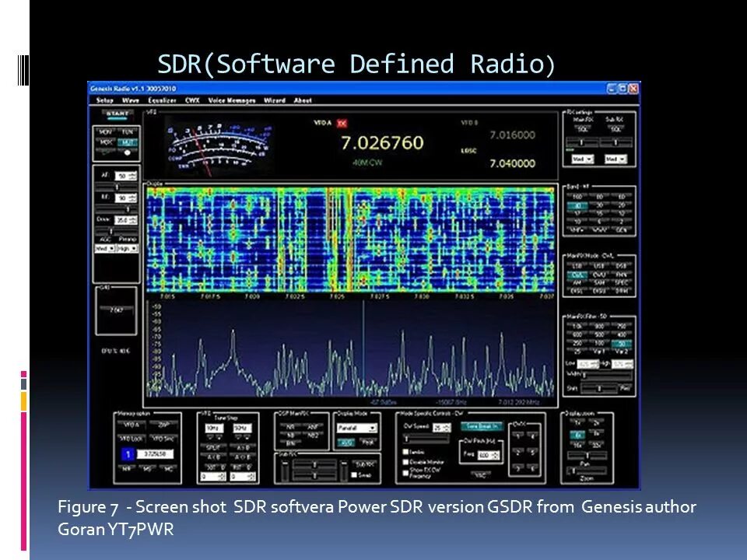Open the CWX menu
747x560 pixels.
point(192,100)
